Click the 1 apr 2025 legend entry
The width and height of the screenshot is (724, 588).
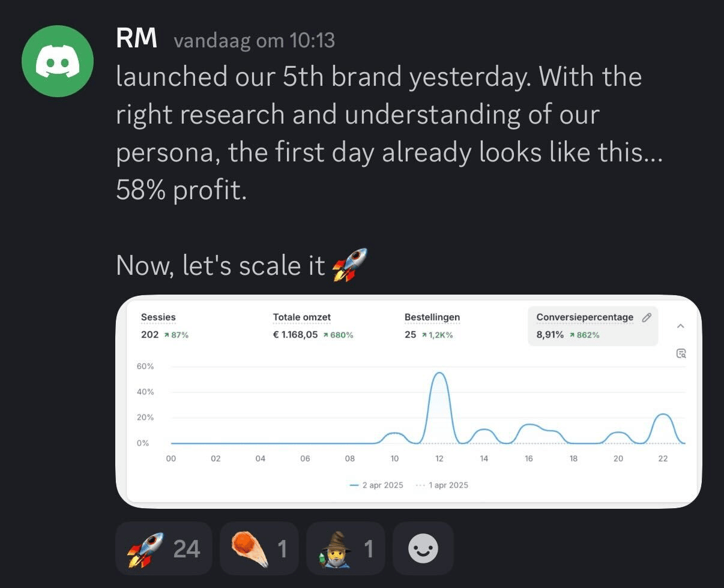[x=443, y=485]
